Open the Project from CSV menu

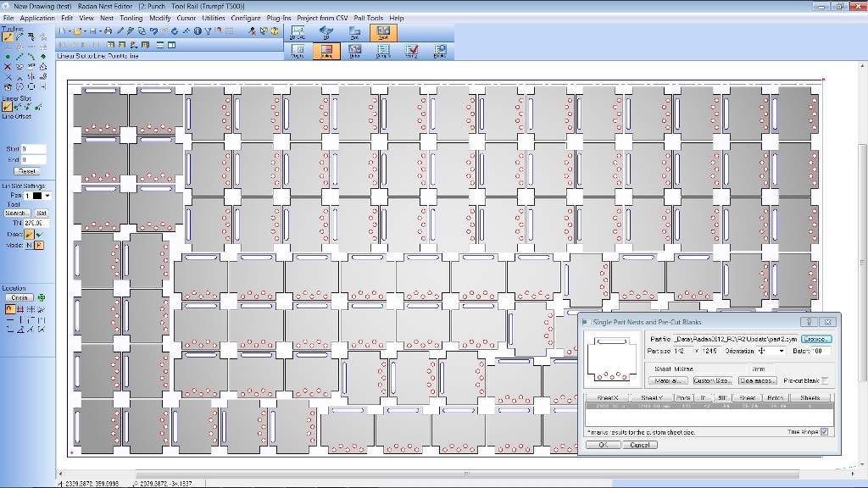322,18
